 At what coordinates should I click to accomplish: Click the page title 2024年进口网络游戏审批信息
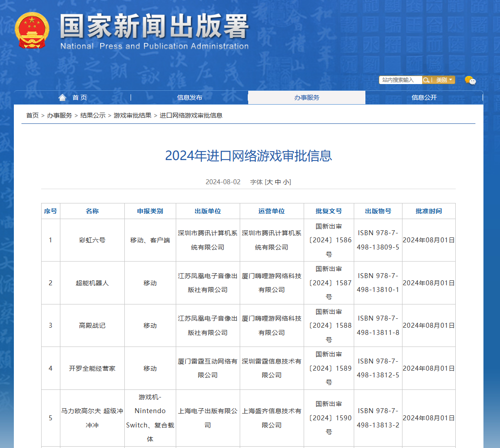click(x=248, y=156)
